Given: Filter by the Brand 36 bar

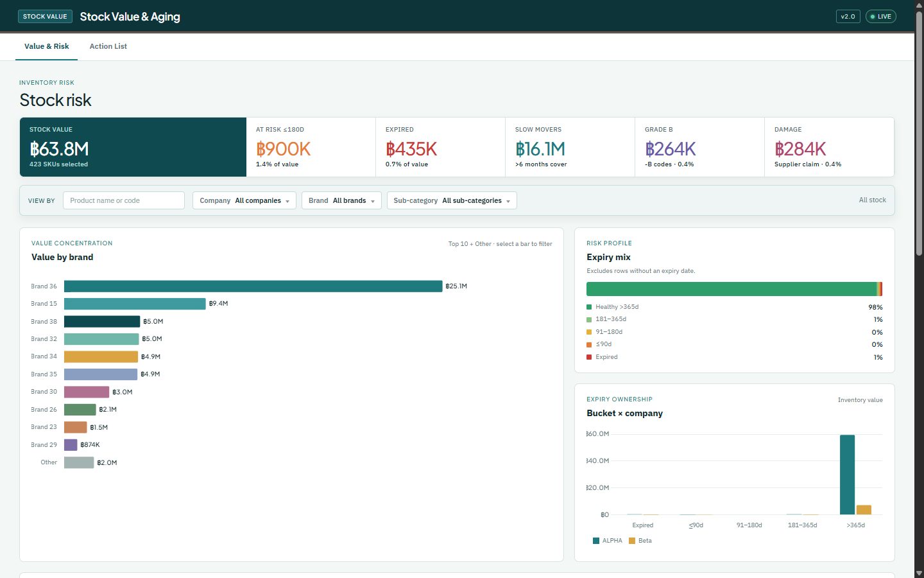Looking at the screenshot, I should pos(253,286).
